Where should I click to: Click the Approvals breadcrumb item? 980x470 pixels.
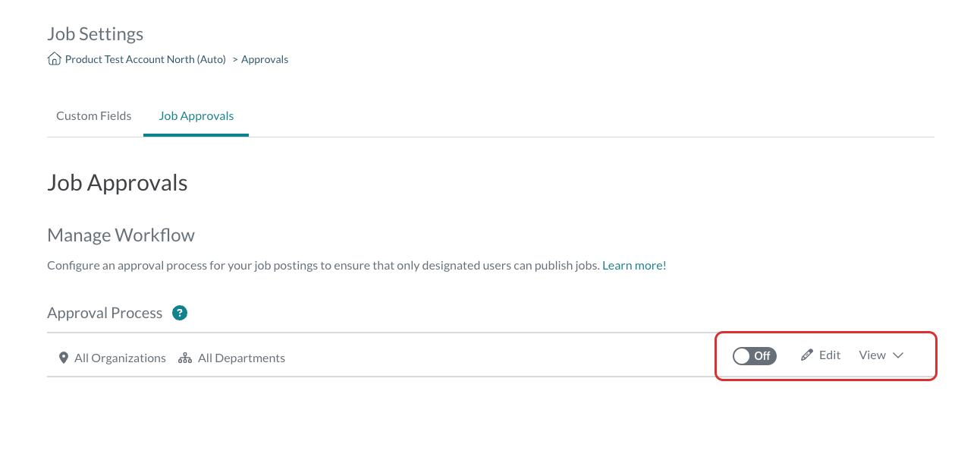coord(265,59)
